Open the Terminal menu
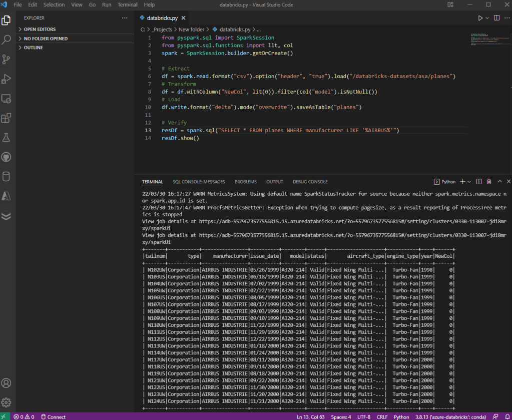The image size is (512, 420). pyautogui.click(x=127, y=5)
